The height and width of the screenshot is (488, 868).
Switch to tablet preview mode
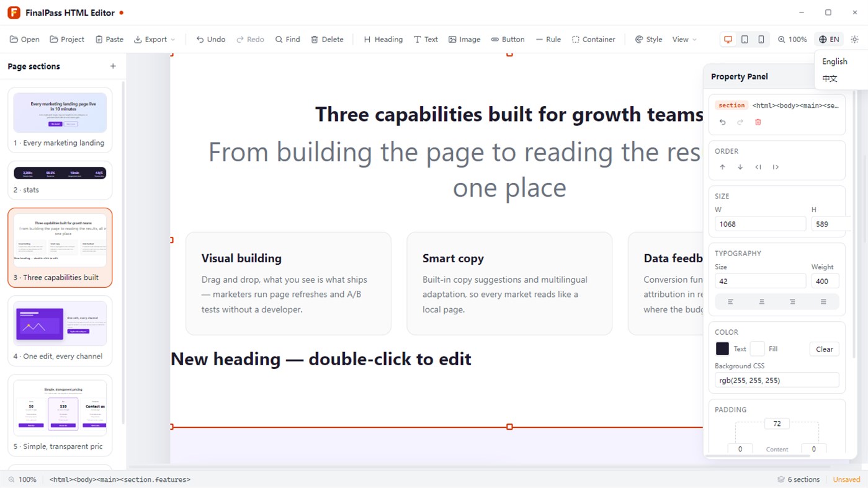point(745,39)
